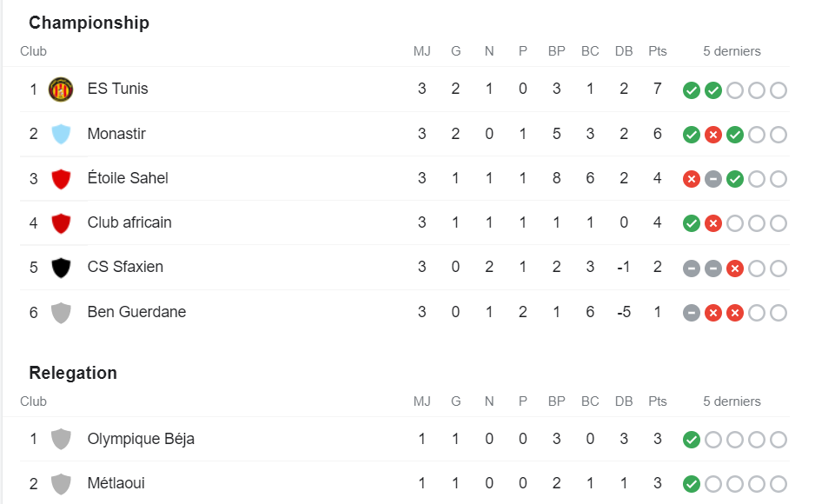Open the ES Tunis team page
The image size is (815, 504).
coord(117,89)
